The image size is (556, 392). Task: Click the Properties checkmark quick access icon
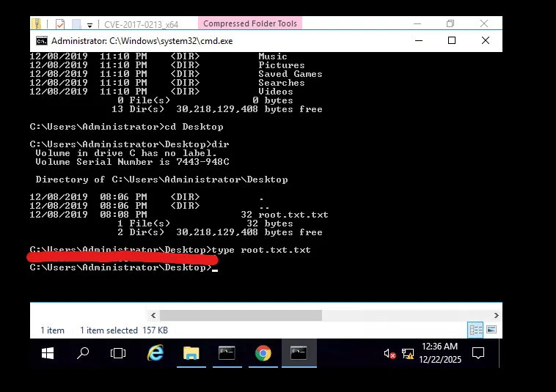click(x=60, y=24)
